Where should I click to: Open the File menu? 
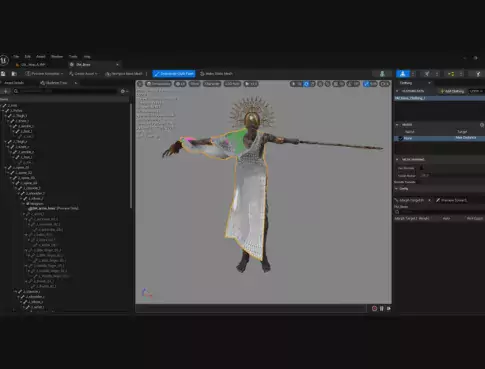16,57
